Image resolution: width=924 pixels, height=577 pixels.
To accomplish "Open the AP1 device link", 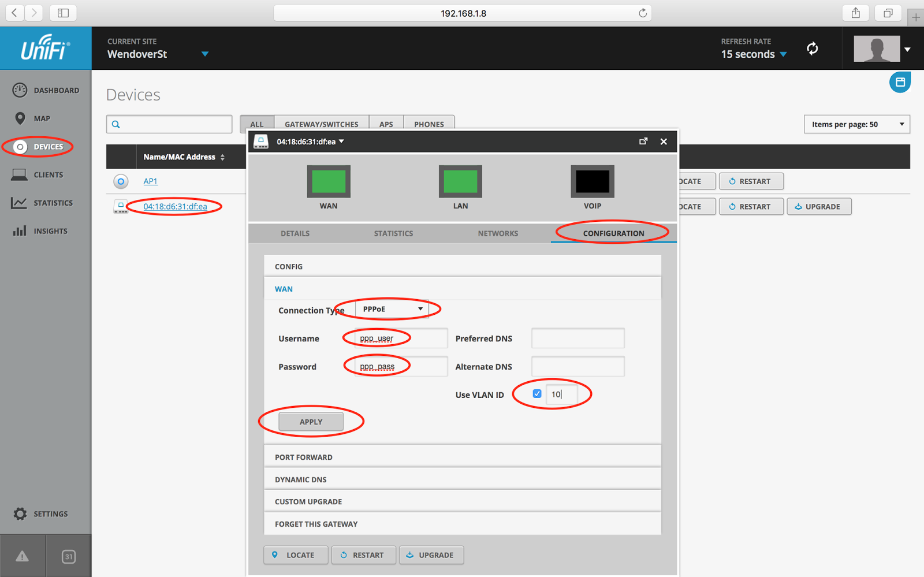I will pos(151,181).
